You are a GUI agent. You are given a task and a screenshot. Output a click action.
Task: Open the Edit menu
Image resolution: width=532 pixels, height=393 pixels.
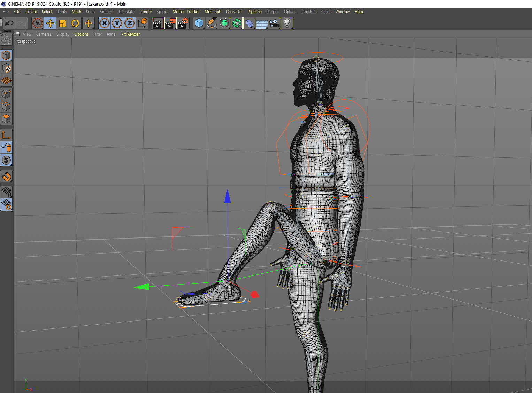click(x=17, y=12)
